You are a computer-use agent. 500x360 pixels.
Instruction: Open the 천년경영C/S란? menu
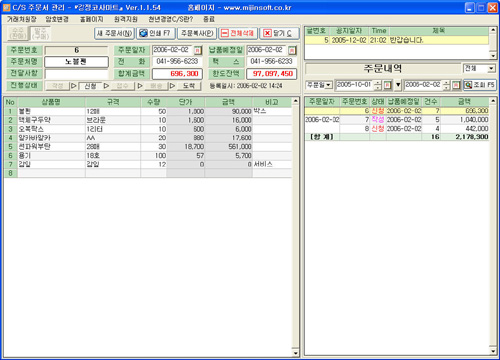tap(171, 19)
